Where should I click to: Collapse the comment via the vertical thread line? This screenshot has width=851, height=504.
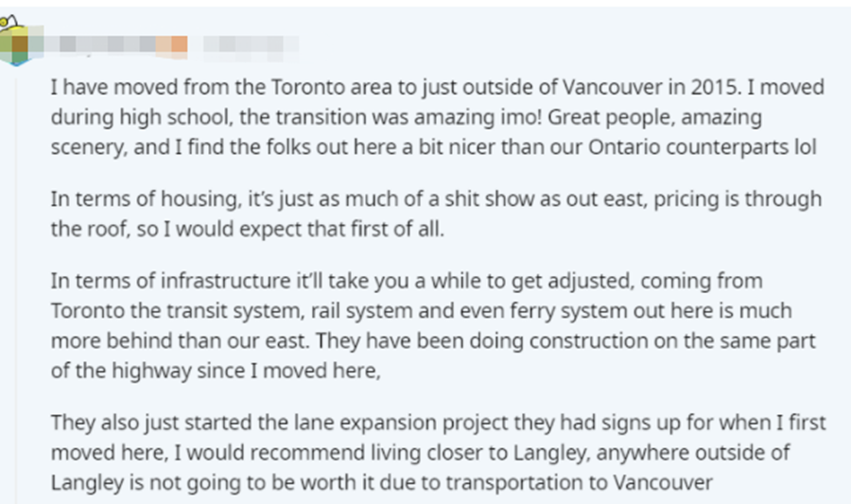(16, 290)
